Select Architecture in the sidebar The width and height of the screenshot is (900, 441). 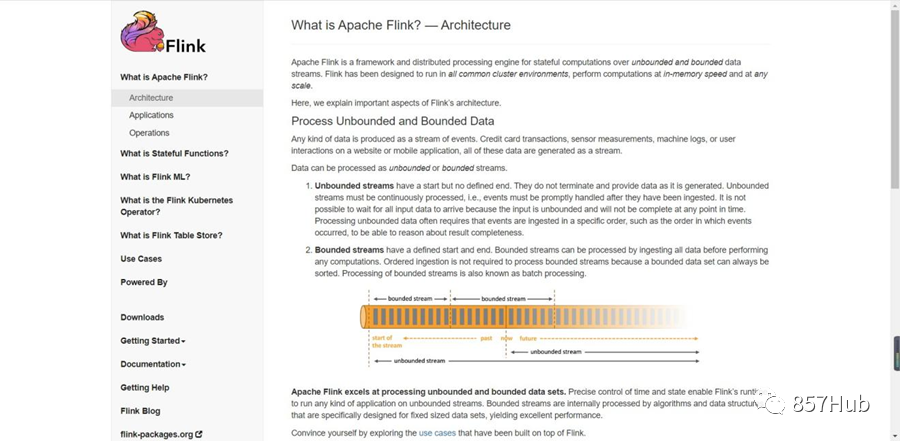click(x=151, y=98)
